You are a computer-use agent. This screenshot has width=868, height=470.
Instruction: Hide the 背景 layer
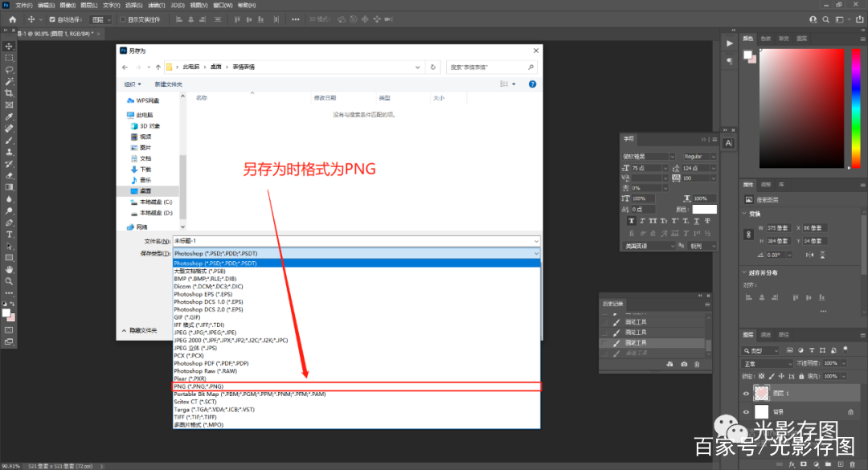(746, 412)
